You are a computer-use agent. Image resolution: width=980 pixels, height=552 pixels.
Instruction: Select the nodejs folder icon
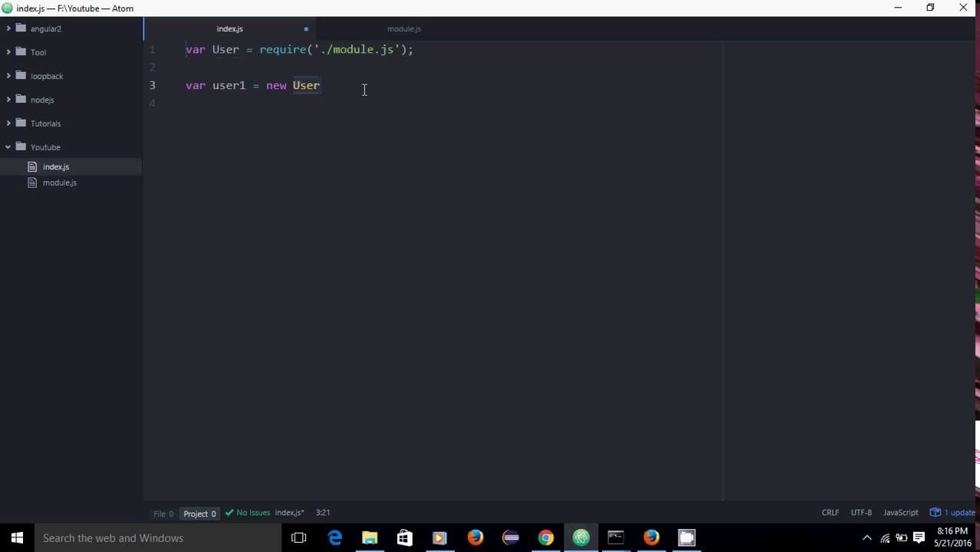pos(21,100)
